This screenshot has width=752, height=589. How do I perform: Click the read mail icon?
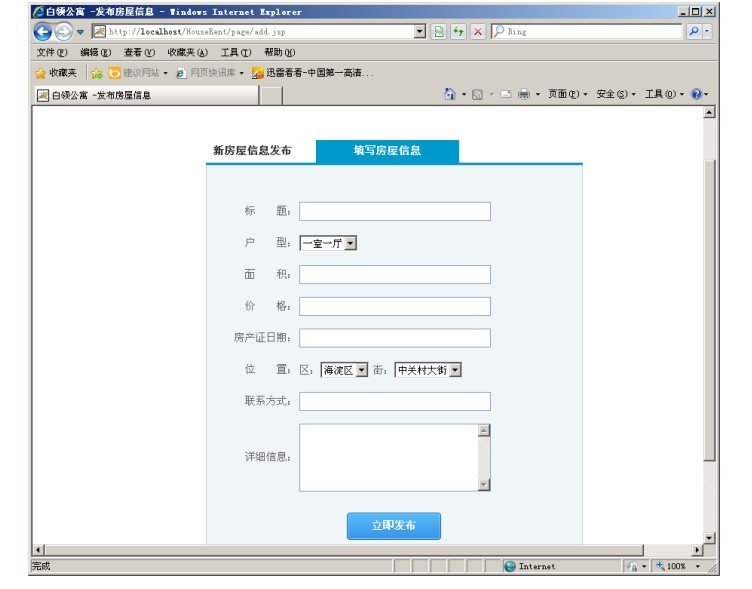pyautogui.click(x=505, y=94)
